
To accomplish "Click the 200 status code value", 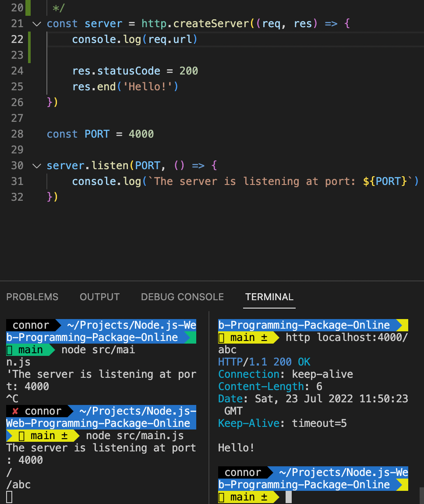I will pos(188,71).
